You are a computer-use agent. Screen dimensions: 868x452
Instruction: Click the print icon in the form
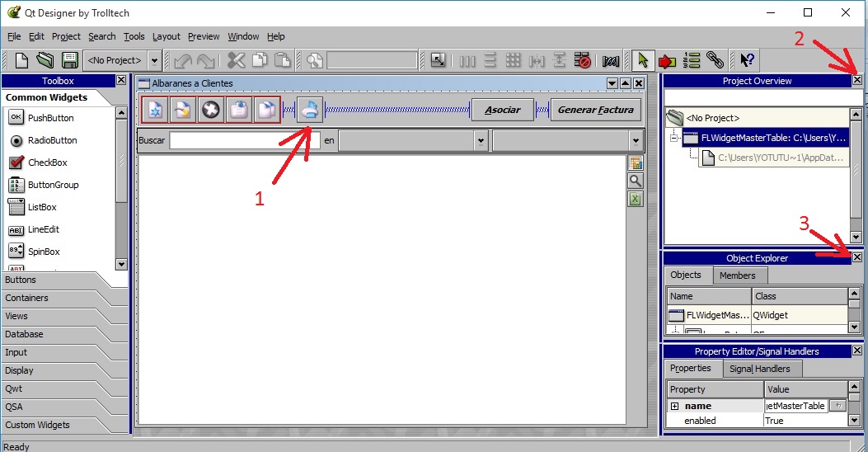pos(309,110)
